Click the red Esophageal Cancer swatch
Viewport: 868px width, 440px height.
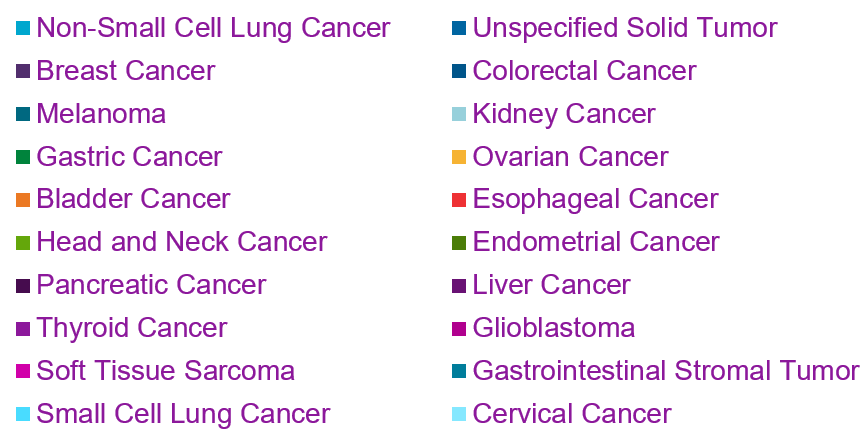pyautogui.click(x=459, y=200)
